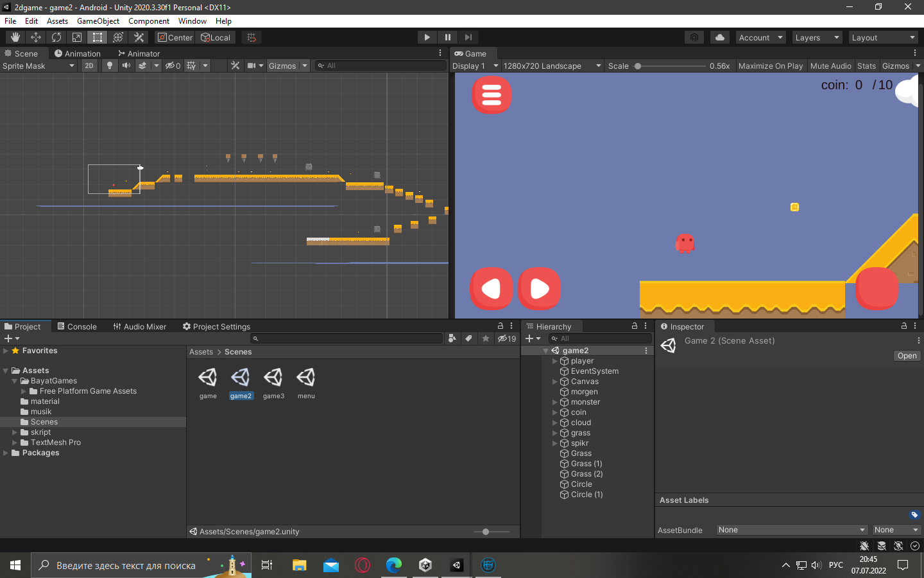Screen dimensions: 924x578
Task: Switch to the Audio Mixer tab
Action: point(139,326)
